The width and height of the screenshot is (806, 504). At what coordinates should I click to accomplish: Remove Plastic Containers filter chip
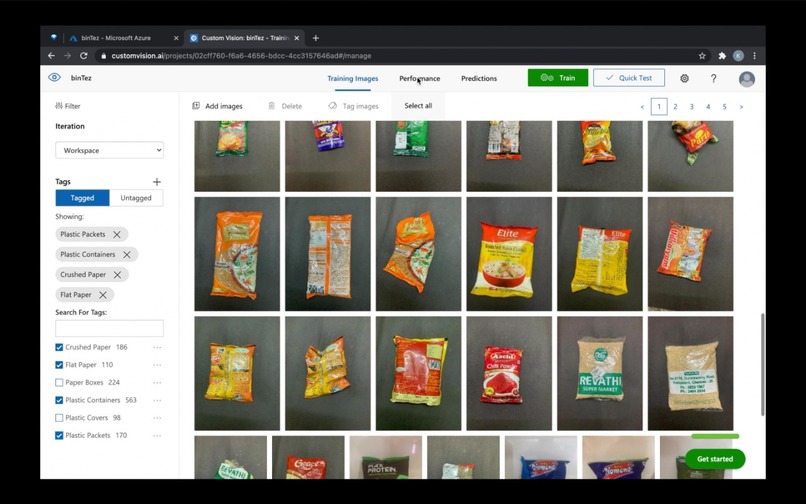coord(126,255)
